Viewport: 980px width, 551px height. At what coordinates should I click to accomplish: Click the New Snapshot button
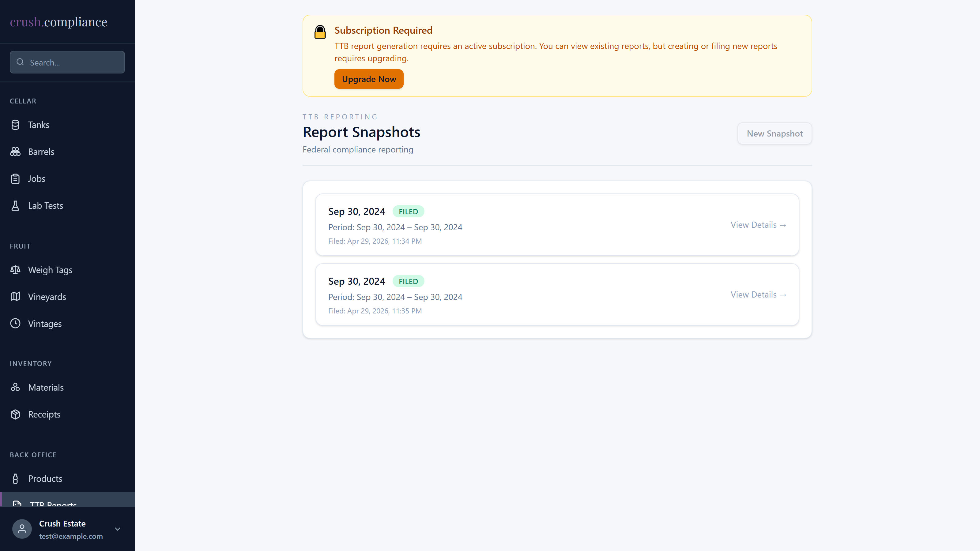tap(775, 133)
